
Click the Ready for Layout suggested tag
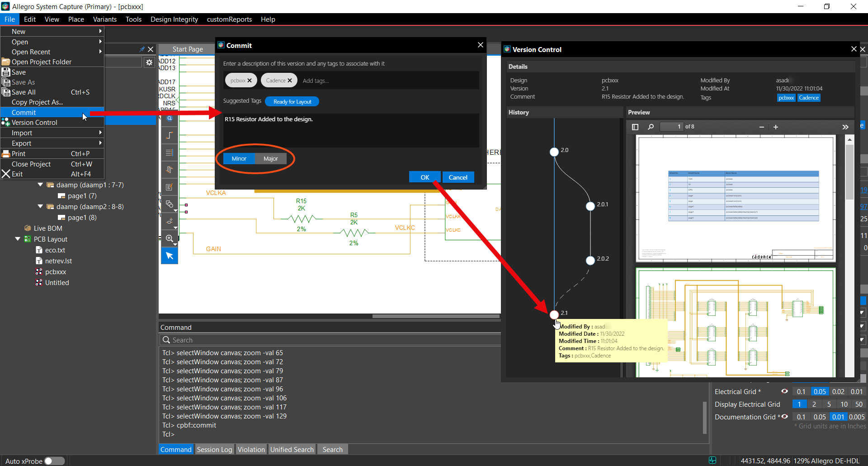click(x=292, y=101)
